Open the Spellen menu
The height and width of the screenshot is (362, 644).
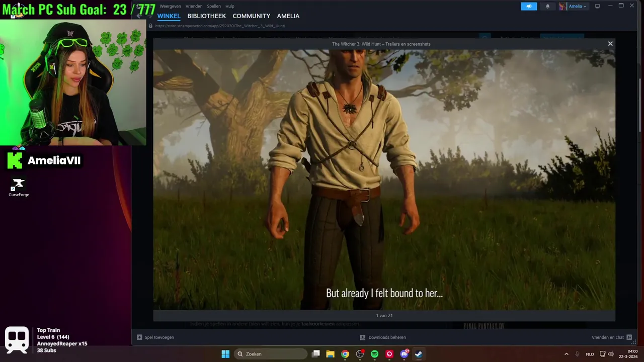coord(214,6)
